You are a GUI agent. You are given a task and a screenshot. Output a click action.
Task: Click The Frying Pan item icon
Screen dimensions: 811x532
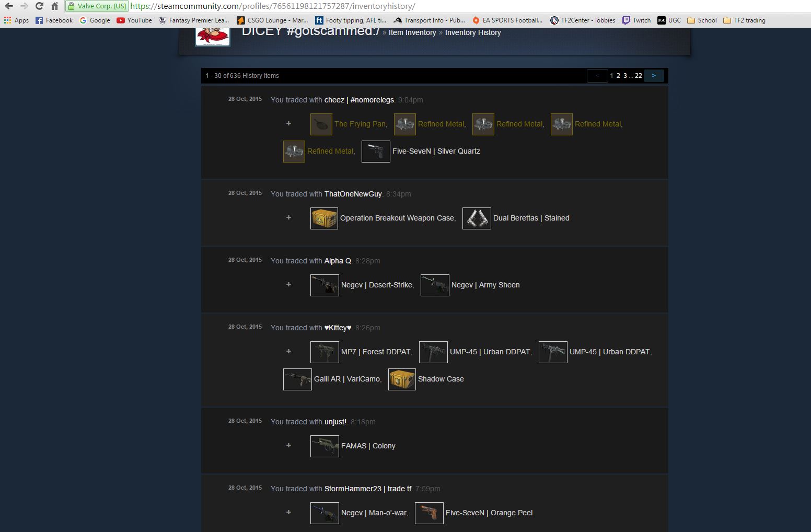[x=321, y=124]
